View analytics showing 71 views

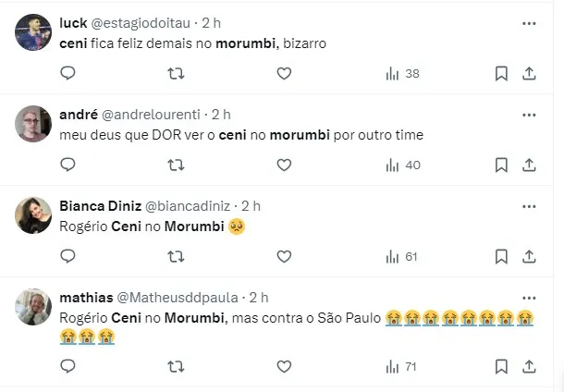pos(402,365)
